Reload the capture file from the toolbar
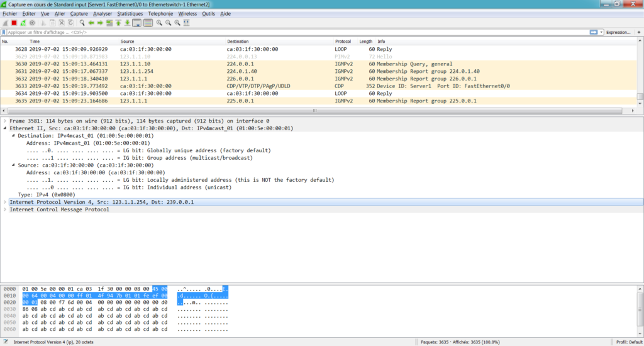 coord(70,23)
